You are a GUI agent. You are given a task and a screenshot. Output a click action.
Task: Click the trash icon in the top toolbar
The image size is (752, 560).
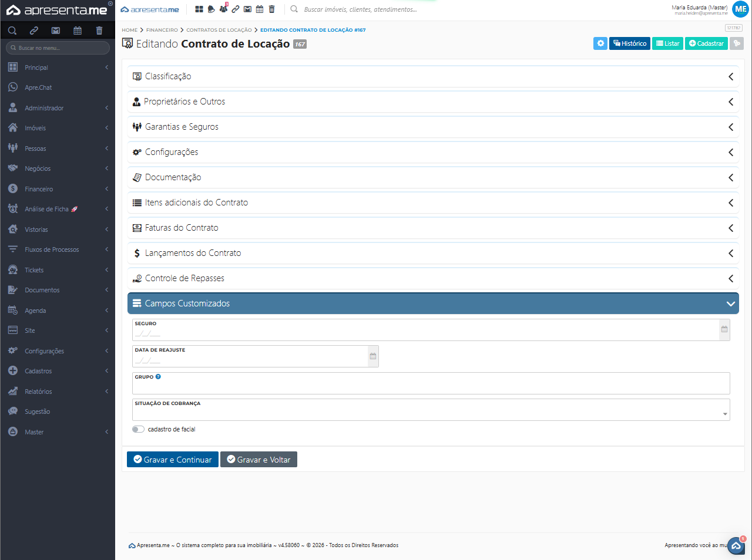point(271,9)
